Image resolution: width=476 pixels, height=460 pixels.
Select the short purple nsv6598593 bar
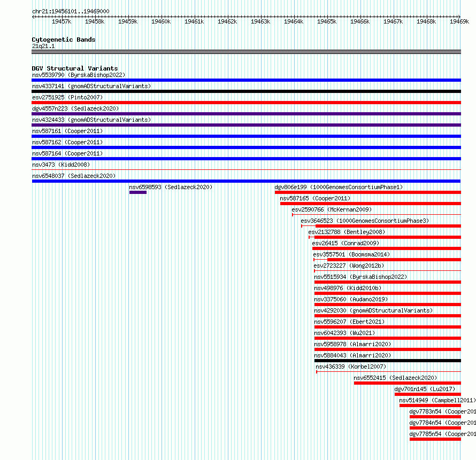pos(138,192)
